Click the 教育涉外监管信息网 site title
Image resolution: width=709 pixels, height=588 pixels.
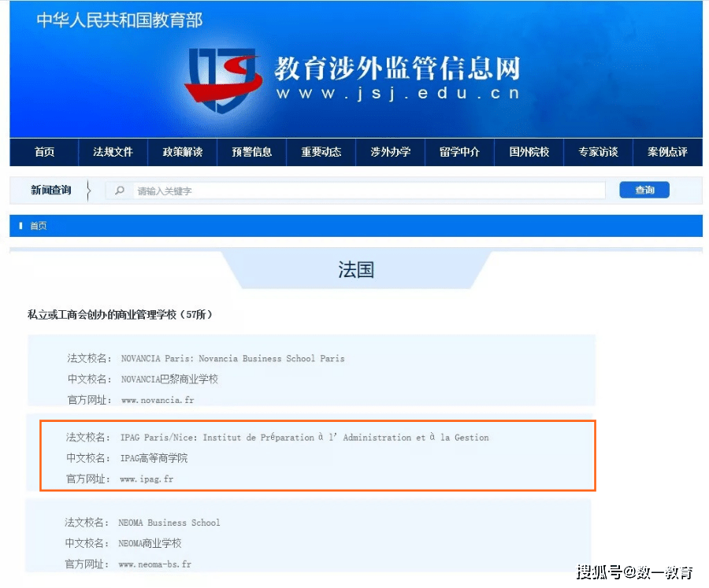click(x=397, y=69)
